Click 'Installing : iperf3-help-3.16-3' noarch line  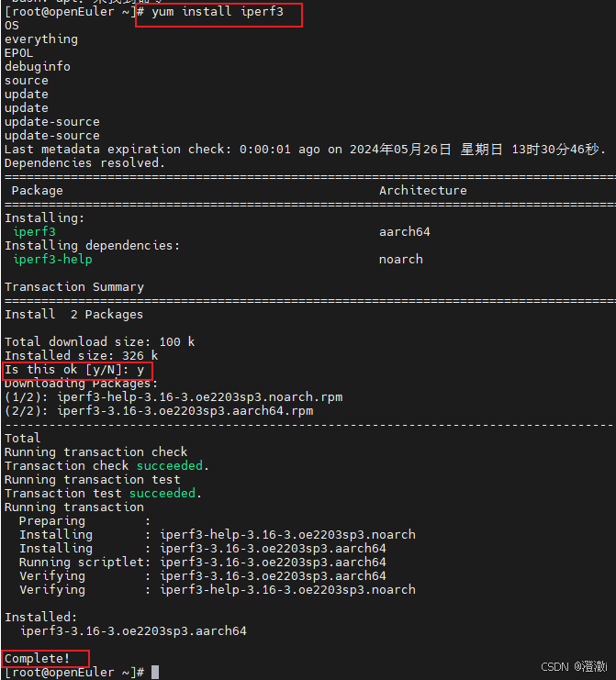coord(218,535)
